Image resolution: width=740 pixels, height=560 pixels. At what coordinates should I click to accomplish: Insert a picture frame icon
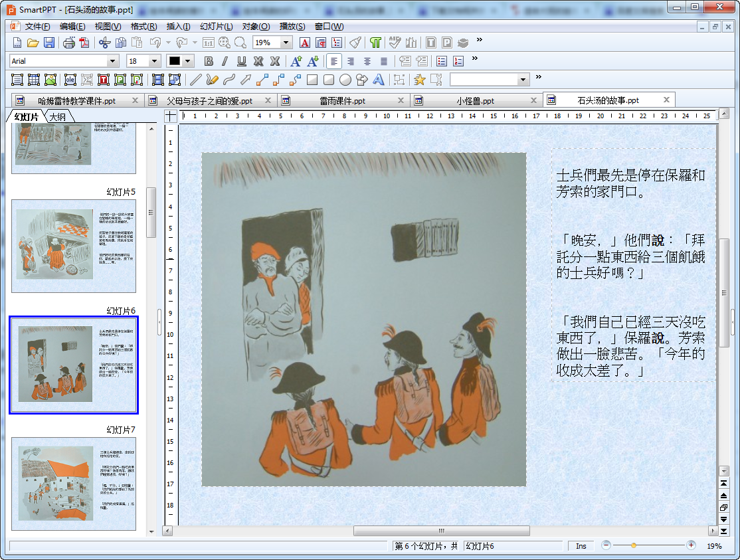(x=50, y=80)
